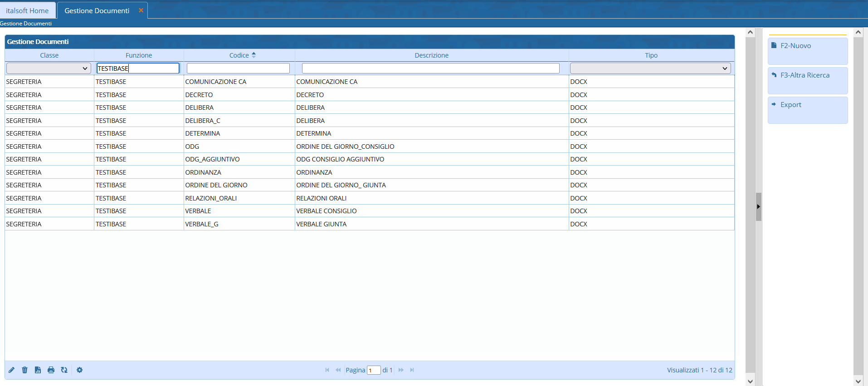Open the Classe filter dropdown
The height and width of the screenshot is (386, 868).
pyautogui.click(x=49, y=68)
